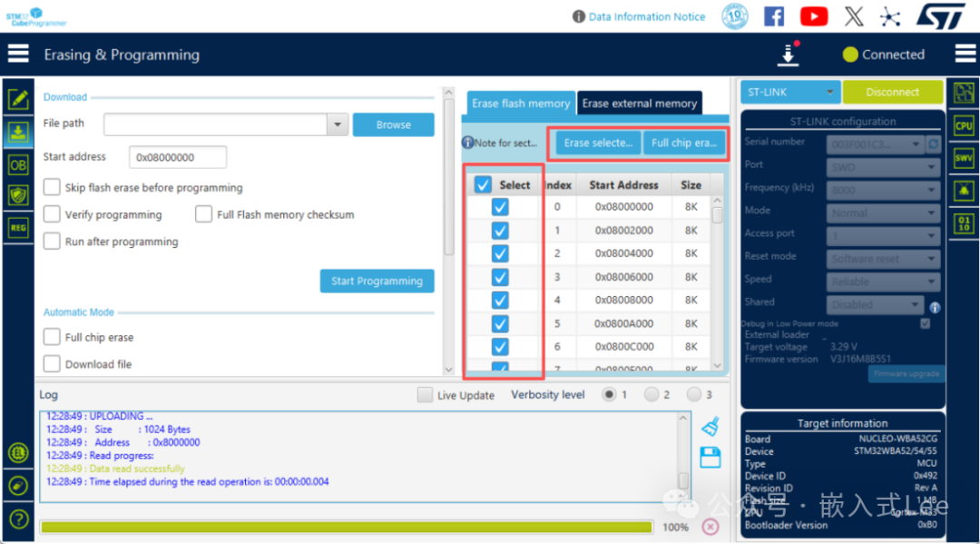This screenshot has height=544, width=980.
Task: Click the Shared info icon
Action: [935, 307]
